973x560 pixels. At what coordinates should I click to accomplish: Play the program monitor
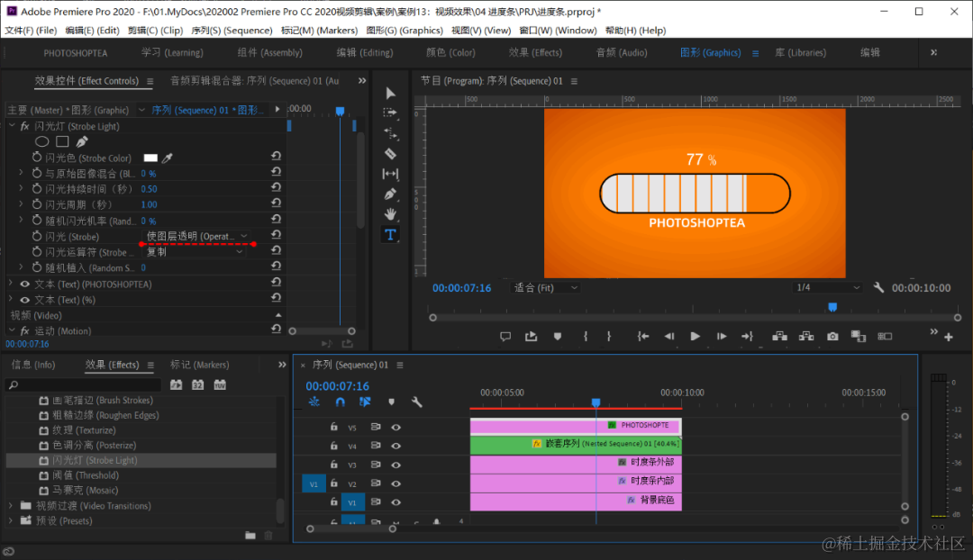pyautogui.click(x=695, y=337)
